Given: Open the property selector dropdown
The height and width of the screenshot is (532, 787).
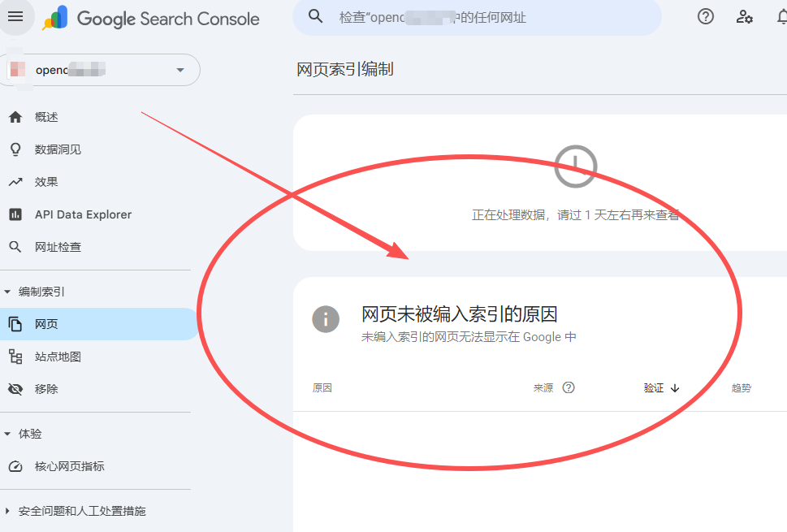Looking at the screenshot, I should tap(101, 70).
